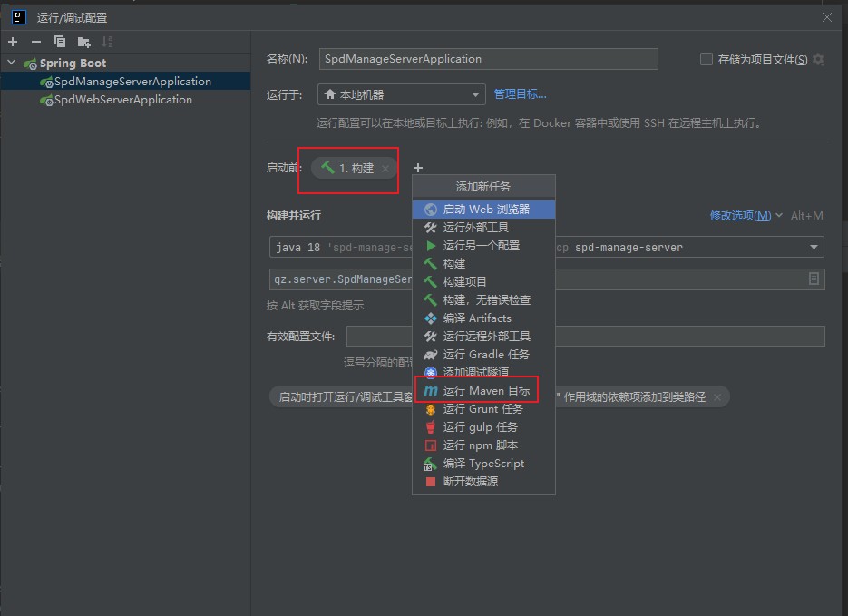This screenshot has height=616, width=848.
Task: Expand the -cp spd-manage-server module dropdown arrow
Action: point(814,247)
